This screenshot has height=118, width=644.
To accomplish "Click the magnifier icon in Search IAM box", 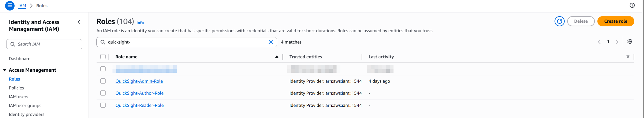I will point(13,44).
